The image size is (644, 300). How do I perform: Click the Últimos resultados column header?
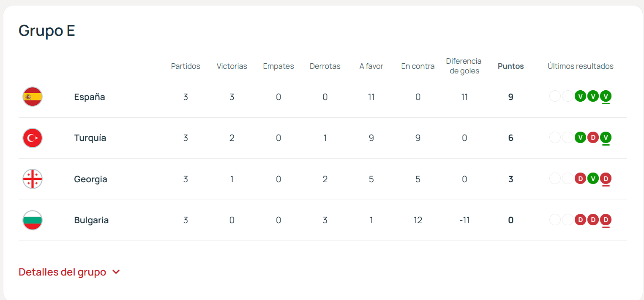tap(580, 66)
